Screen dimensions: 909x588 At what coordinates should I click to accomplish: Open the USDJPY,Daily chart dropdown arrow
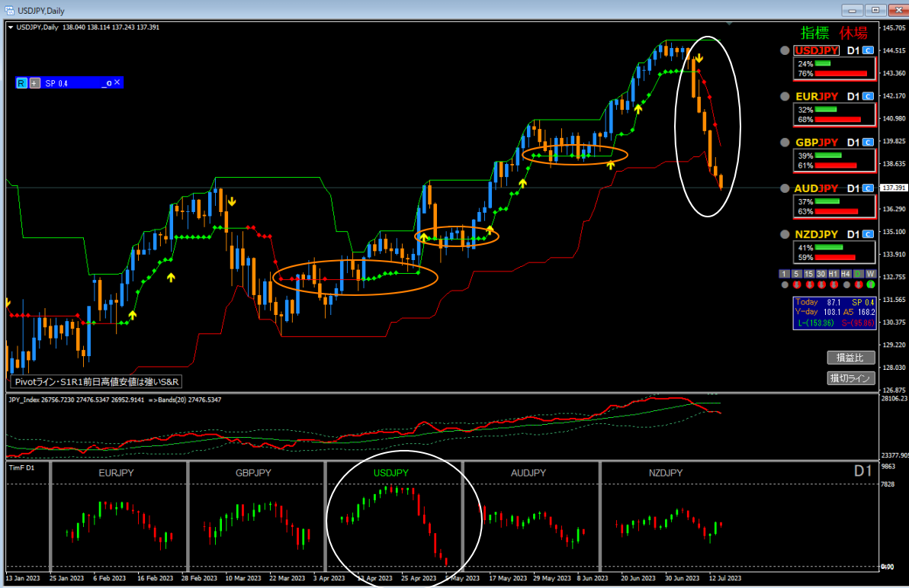pyautogui.click(x=11, y=27)
